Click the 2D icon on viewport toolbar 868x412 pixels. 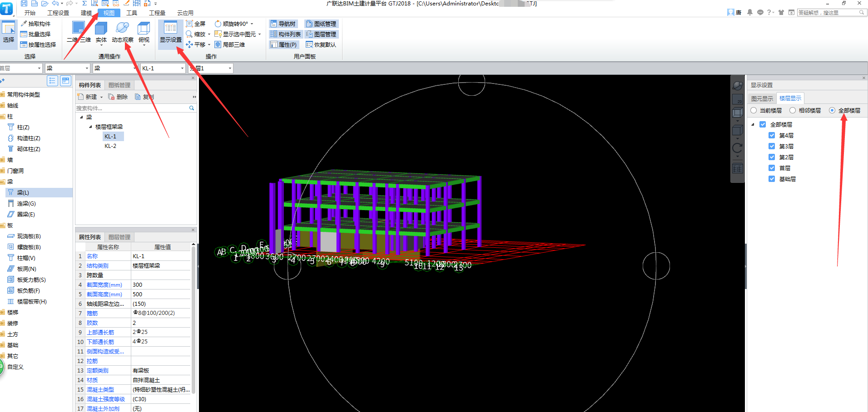tap(738, 99)
